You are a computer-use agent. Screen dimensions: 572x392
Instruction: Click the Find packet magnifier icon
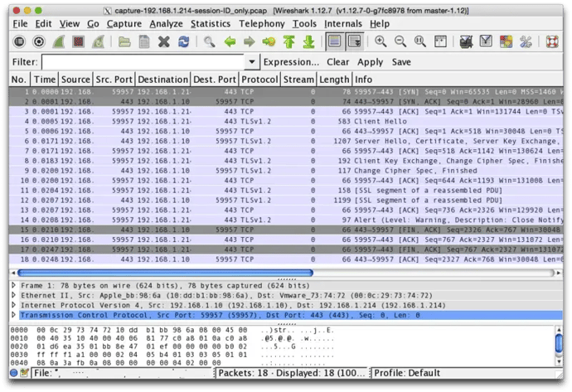[x=209, y=41]
